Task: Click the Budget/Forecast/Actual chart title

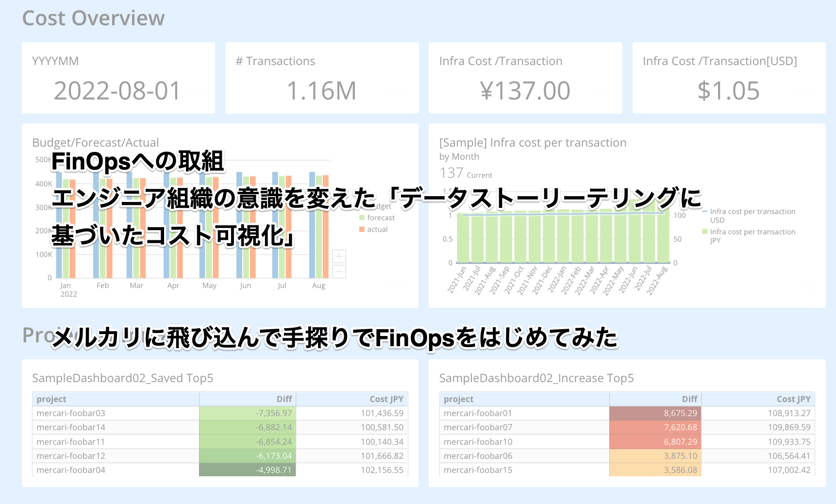Action: [x=96, y=143]
